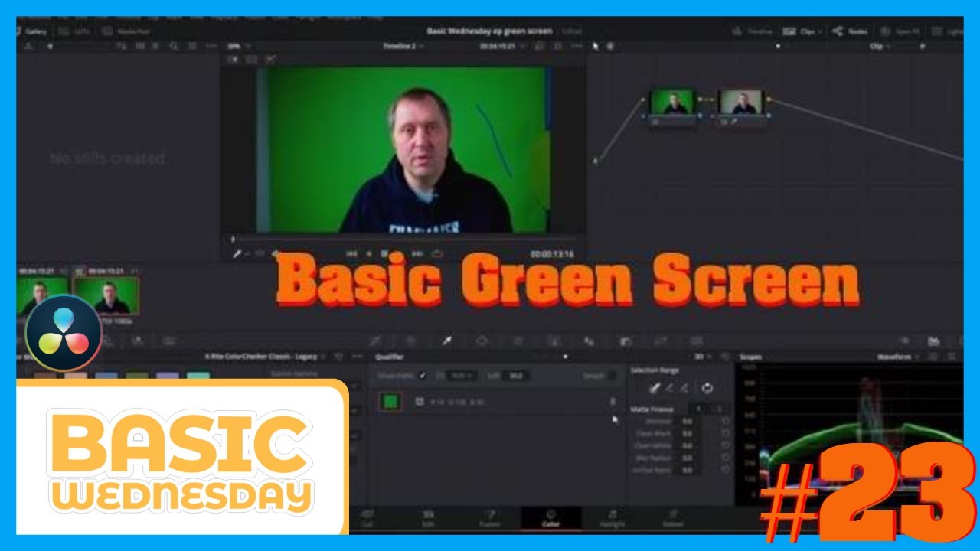
Task: Delete the qualifier sample with trash icon
Action: (x=612, y=402)
